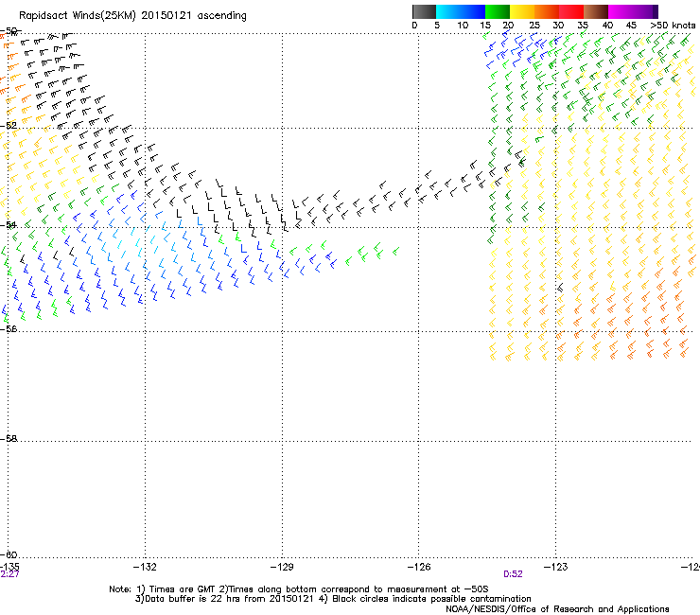Click the purple '0:52' swath time label
The width and height of the screenshot is (700, 615).
click(x=513, y=574)
